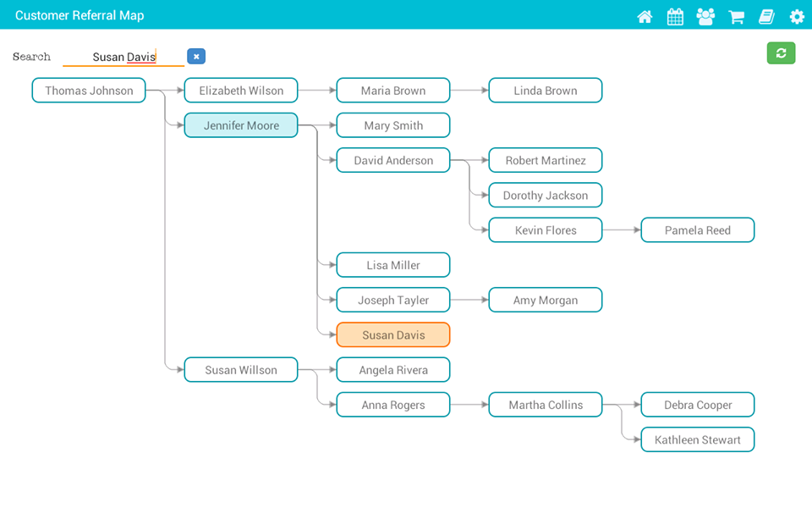Open the shopping cart icon

pyautogui.click(x=737, y=17)
